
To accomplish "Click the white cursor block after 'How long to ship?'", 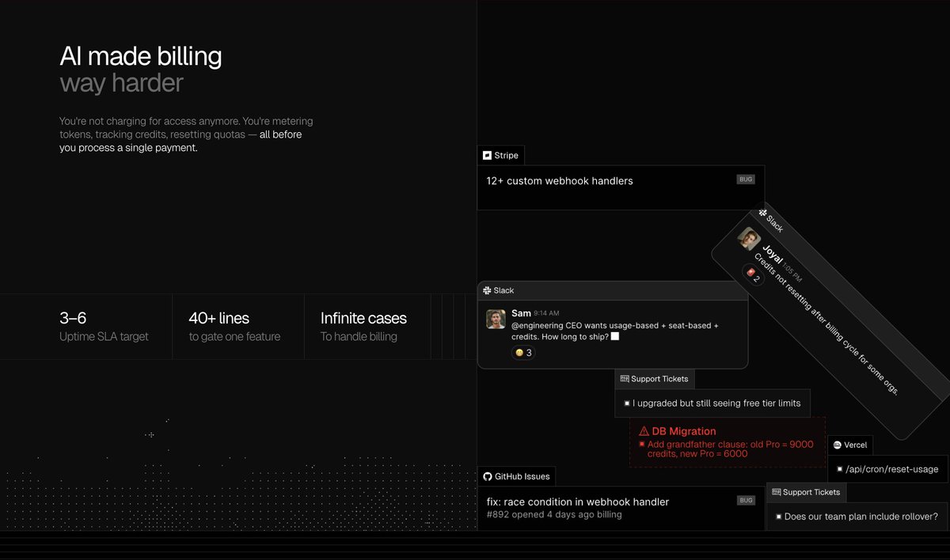I will [x=615, y=337].
